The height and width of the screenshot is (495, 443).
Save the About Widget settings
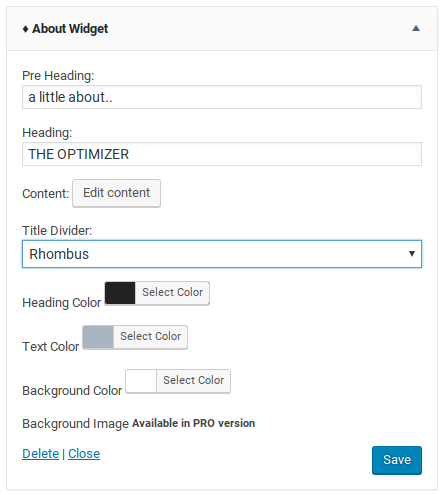[397, 460]
